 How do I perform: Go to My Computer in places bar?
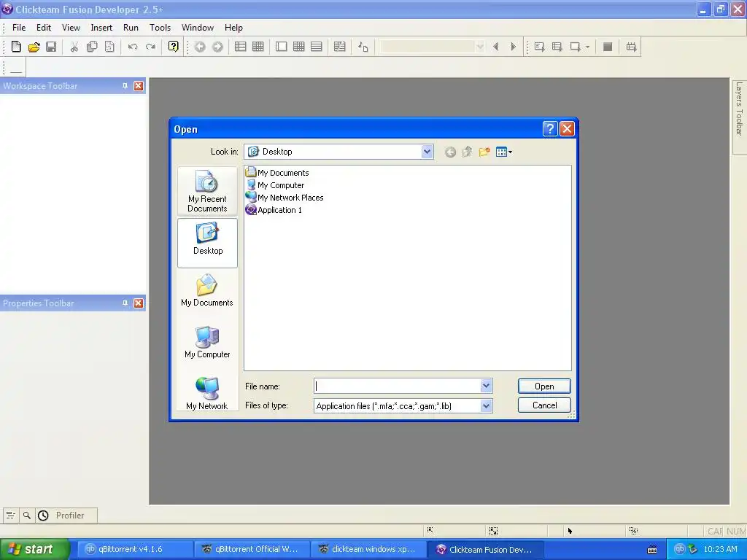pyautogui.click(x=207, y=342)
